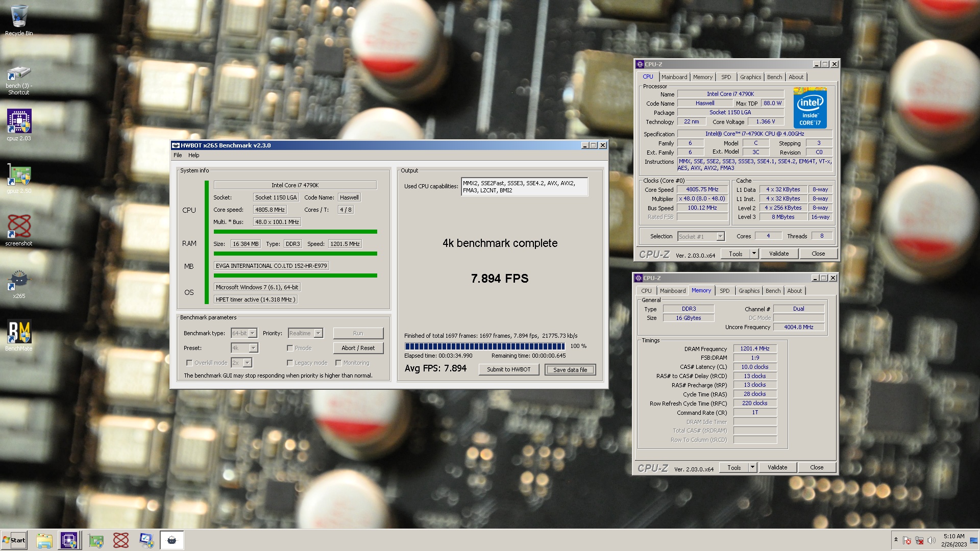The height and width of the screenshot is (551, 980).
Task: Click the disconnected network tray icon
Action: pyautogui.click(x=919, y=540)
